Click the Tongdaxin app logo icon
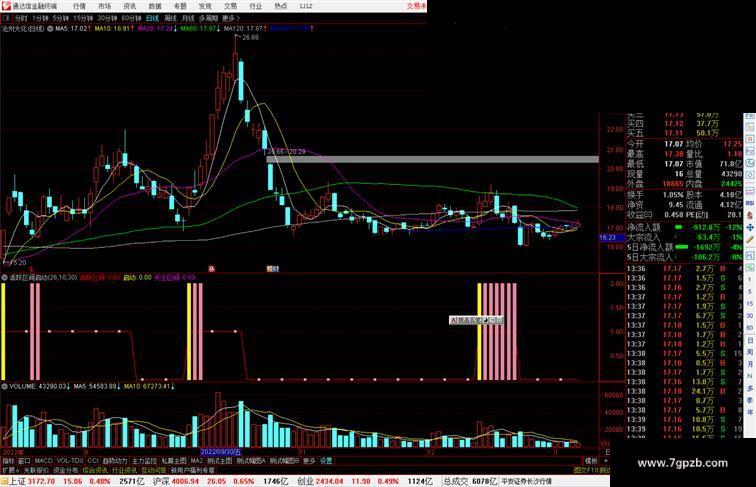 tap(6, 6)
